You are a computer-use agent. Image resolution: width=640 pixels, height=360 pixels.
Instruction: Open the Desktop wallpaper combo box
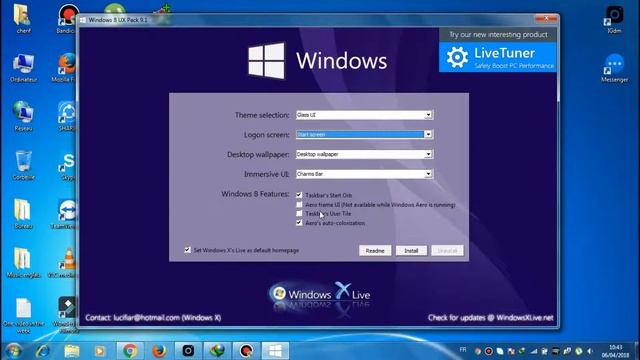point(364,154)
